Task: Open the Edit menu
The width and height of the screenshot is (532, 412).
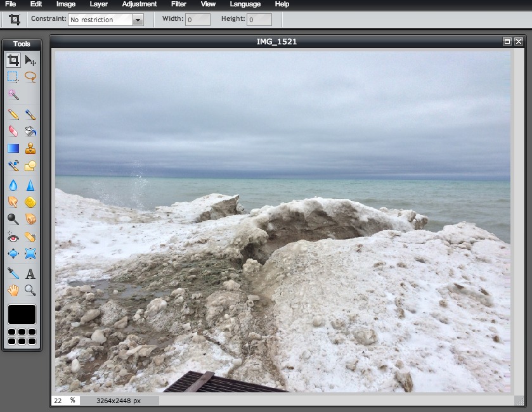Action: (36, 4)
